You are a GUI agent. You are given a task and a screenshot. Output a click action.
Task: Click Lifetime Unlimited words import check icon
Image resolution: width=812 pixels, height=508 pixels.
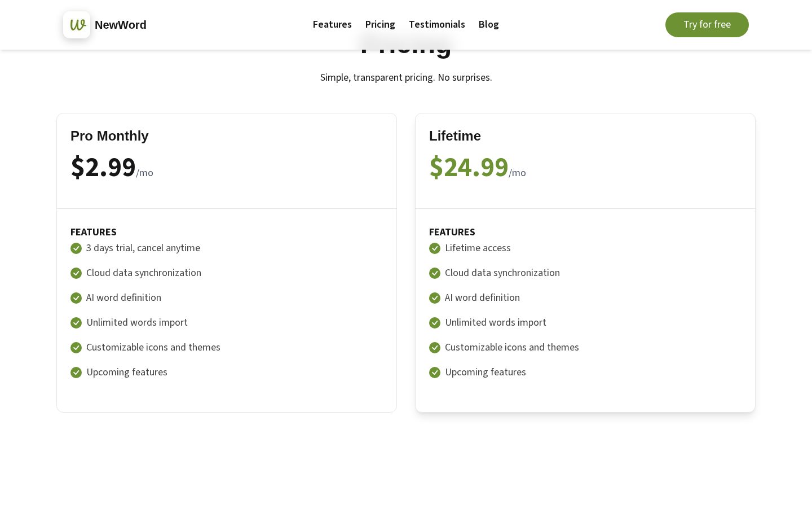click(435, 323)
